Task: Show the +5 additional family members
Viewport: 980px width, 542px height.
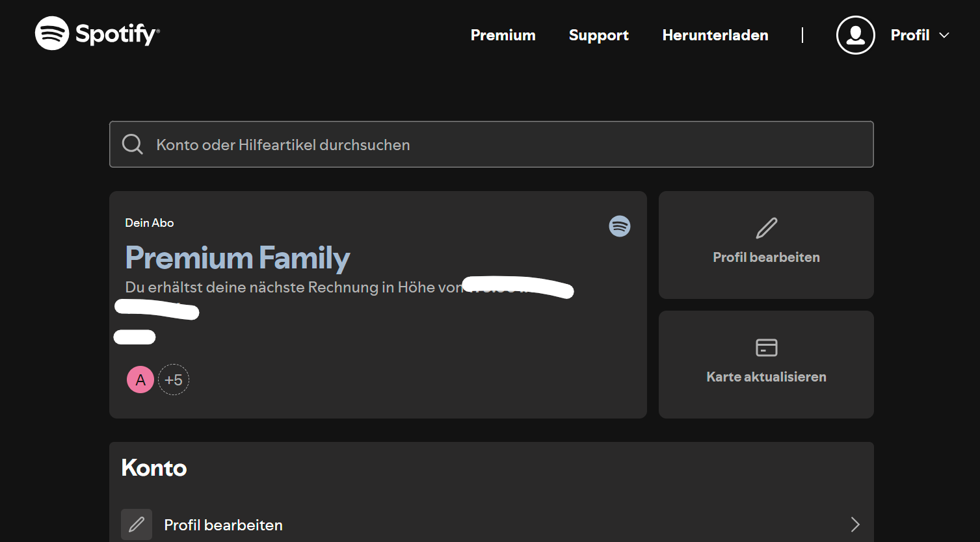Action: point(174,380)
